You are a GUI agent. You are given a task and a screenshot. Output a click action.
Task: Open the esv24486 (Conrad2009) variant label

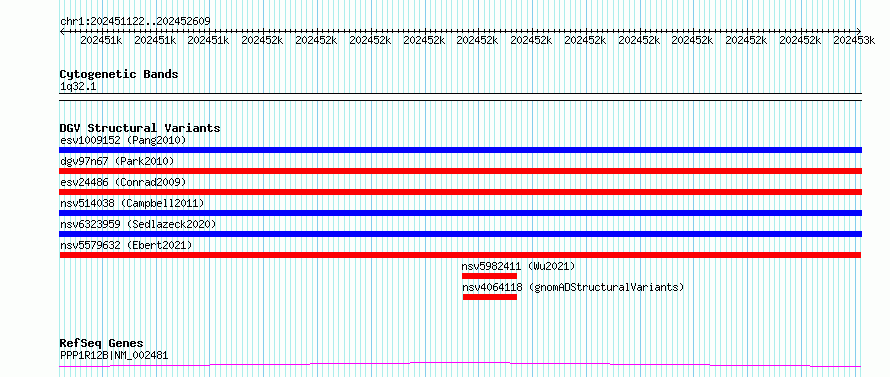click(x=123, y=182)
